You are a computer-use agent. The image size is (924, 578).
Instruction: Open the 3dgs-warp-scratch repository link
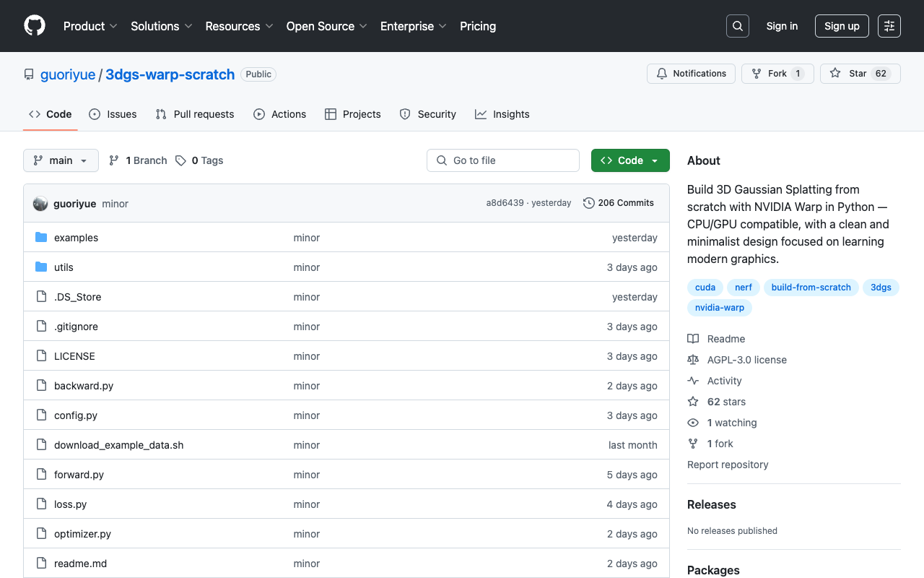[x=170, y=74]
